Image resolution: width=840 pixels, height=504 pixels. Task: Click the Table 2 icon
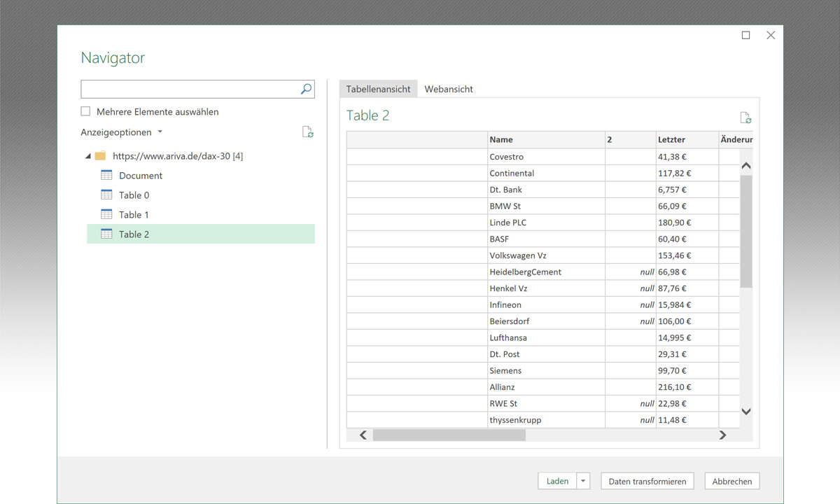[x=106, y=234]
